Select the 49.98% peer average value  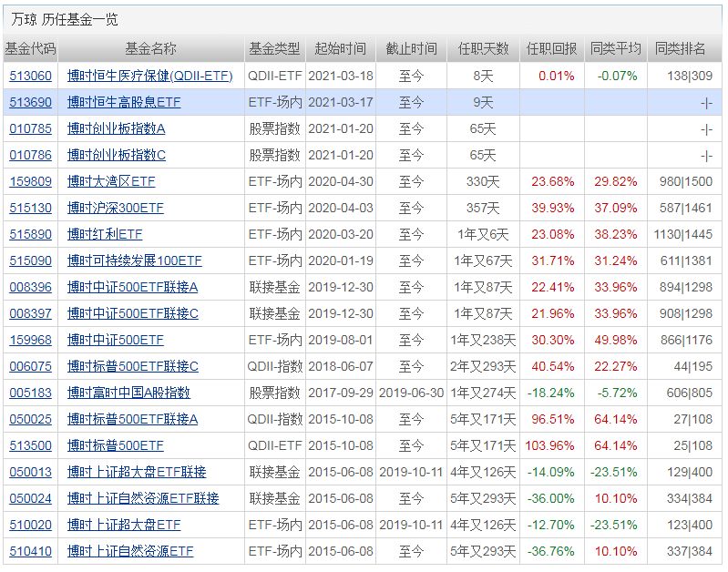[616, 341]
